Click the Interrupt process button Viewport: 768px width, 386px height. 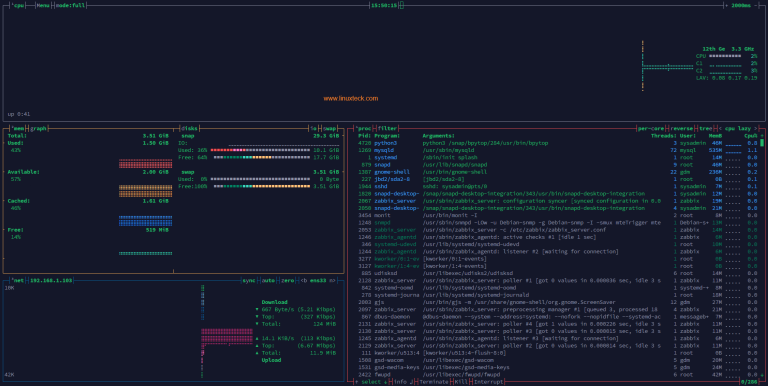[488, 382]
